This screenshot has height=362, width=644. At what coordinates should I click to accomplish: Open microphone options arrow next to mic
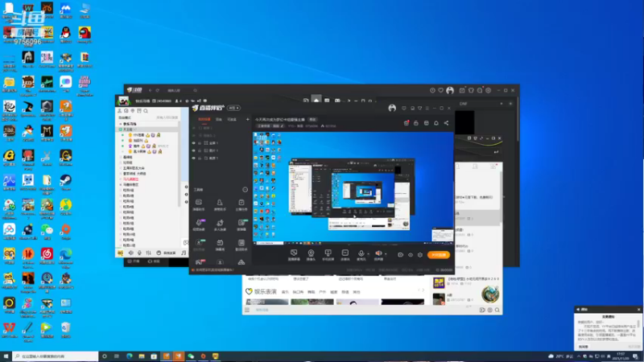(x=368, y=254)
